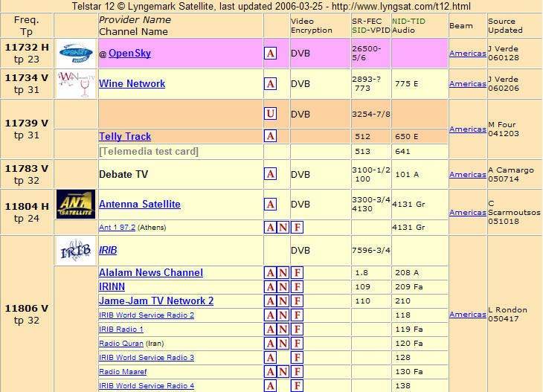Viewport: 543px width, 392px height.
Task: Open IRIB World Service Radio 2 link
Action: click(147, 315)
